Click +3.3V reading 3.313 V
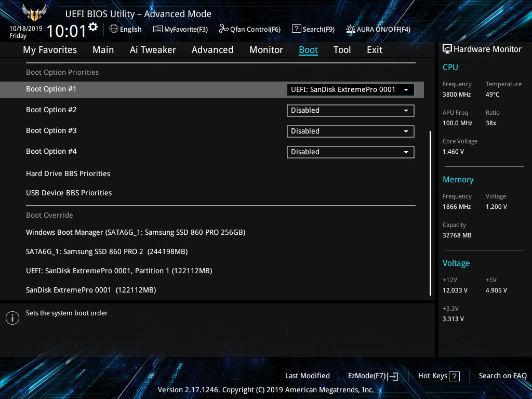532x399 pixels. pyautogui.click(x=453, y=318)
